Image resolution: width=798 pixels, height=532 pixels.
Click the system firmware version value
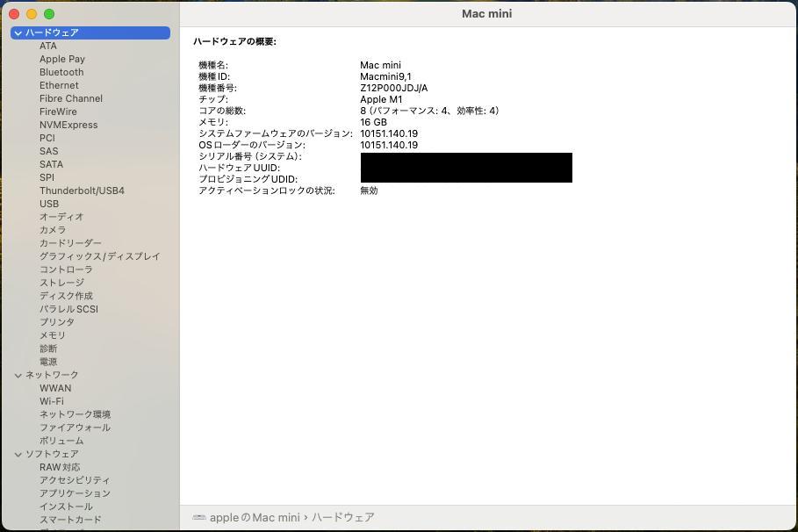coord(389,134)
